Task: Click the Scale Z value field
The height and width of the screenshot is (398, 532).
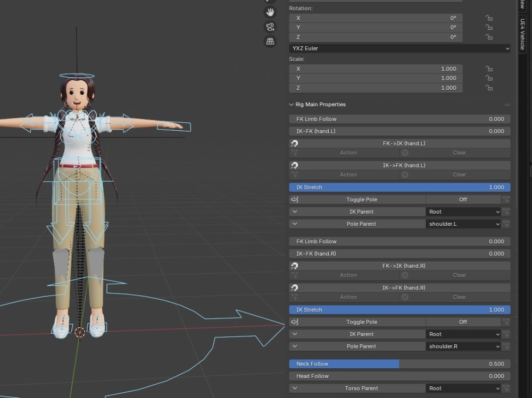Action: coord(376,88)
